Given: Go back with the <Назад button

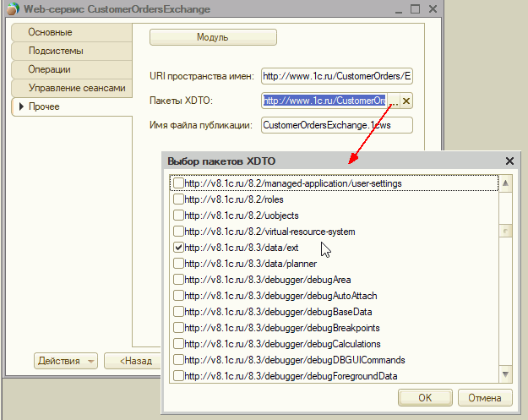Looking at the screenshot, I should [x=133, y=361].
